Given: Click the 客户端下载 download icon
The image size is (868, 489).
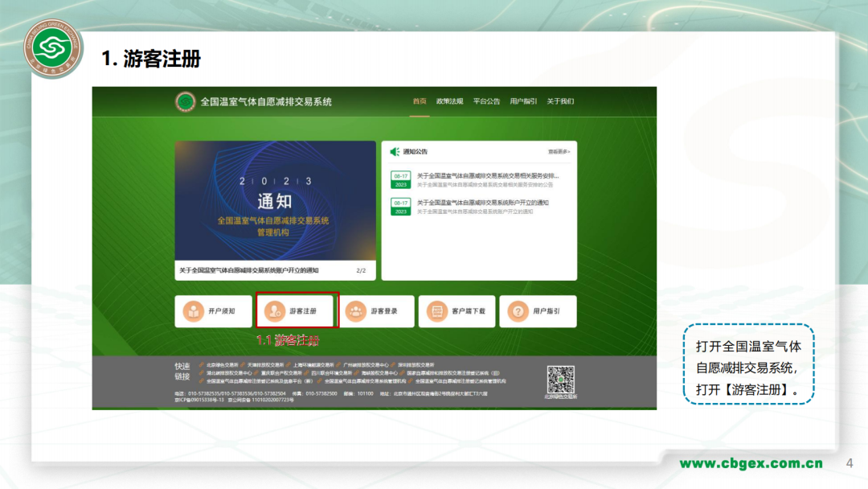Looking at the screenshot, I should [436, 310].
